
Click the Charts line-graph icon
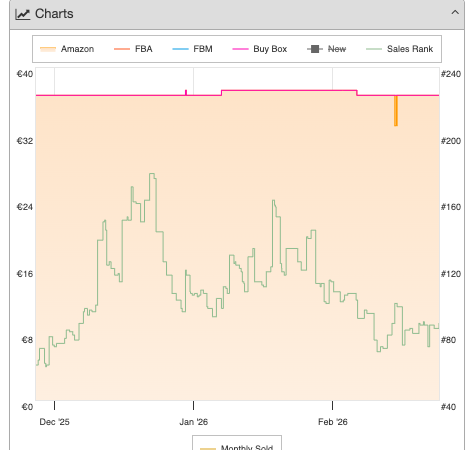click(23, 14)
